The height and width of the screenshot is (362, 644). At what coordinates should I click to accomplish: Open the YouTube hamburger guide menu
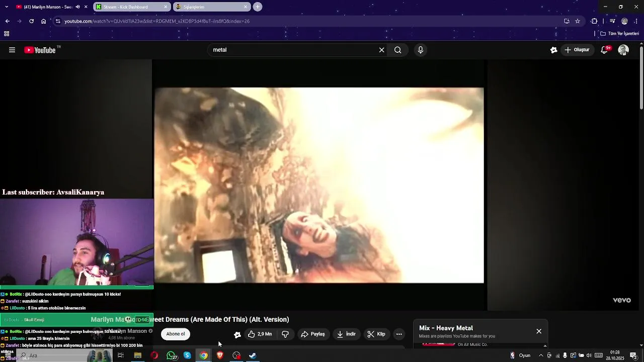[12, 50]
